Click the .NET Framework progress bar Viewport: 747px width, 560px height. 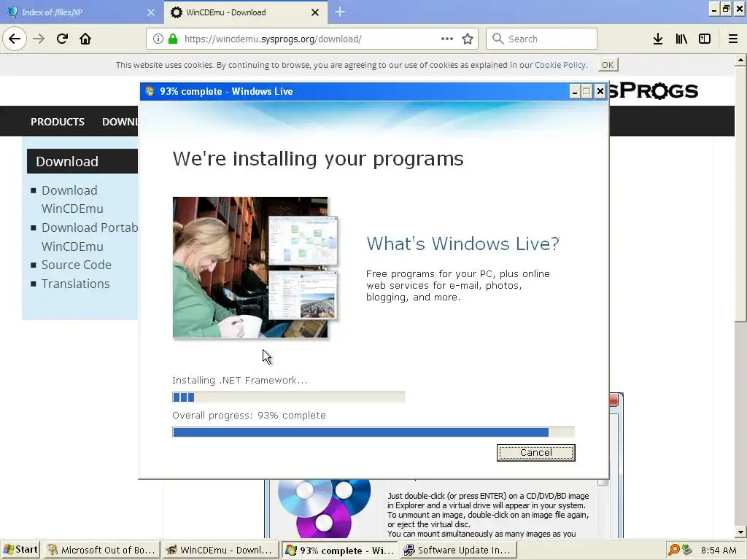[x=288, y=397]
